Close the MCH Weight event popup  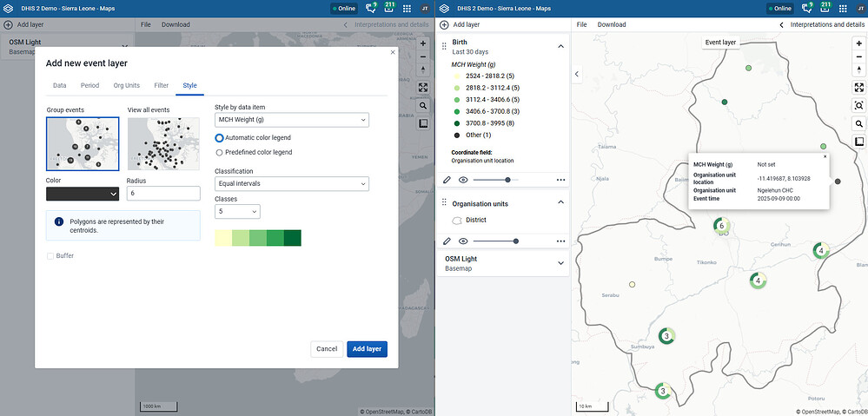pos(825,156)
